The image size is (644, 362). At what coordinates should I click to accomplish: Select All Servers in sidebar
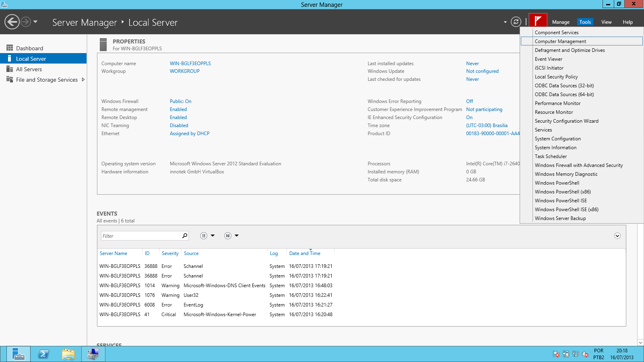[43, 69]
